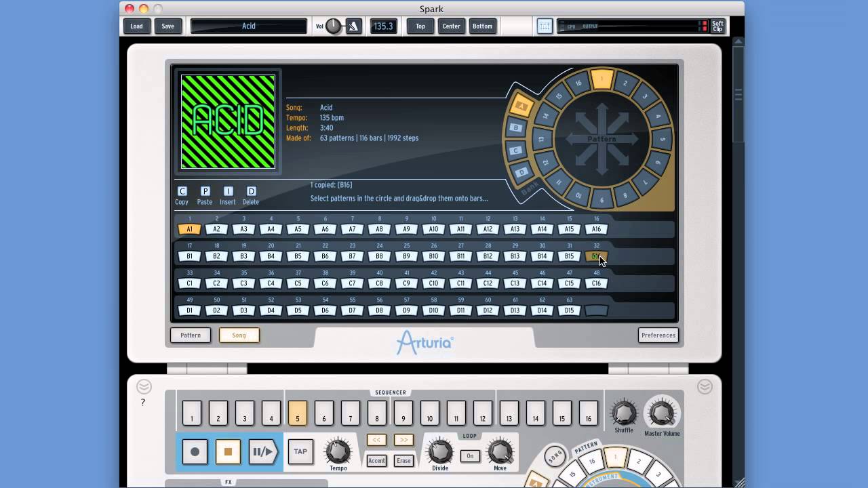The width and height of the screenshot is (868, 488).
Task: Click the Vol knob in top toolbar
Action: point(334,26)
